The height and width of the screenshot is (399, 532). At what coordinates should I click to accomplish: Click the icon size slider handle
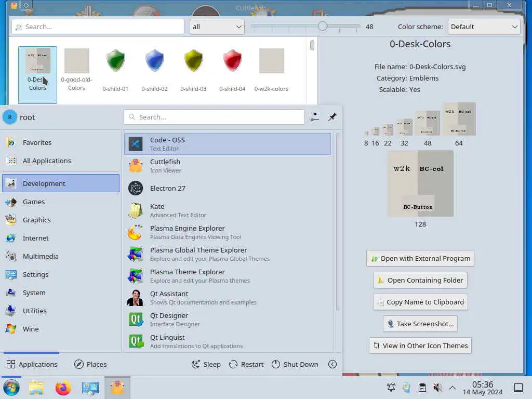click(323, 26)
